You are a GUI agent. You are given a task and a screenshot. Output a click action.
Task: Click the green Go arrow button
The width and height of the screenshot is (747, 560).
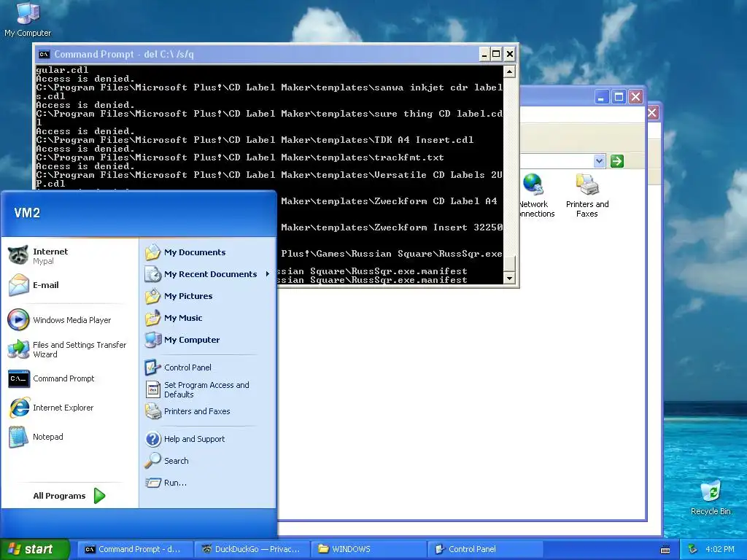pos(617,161)
